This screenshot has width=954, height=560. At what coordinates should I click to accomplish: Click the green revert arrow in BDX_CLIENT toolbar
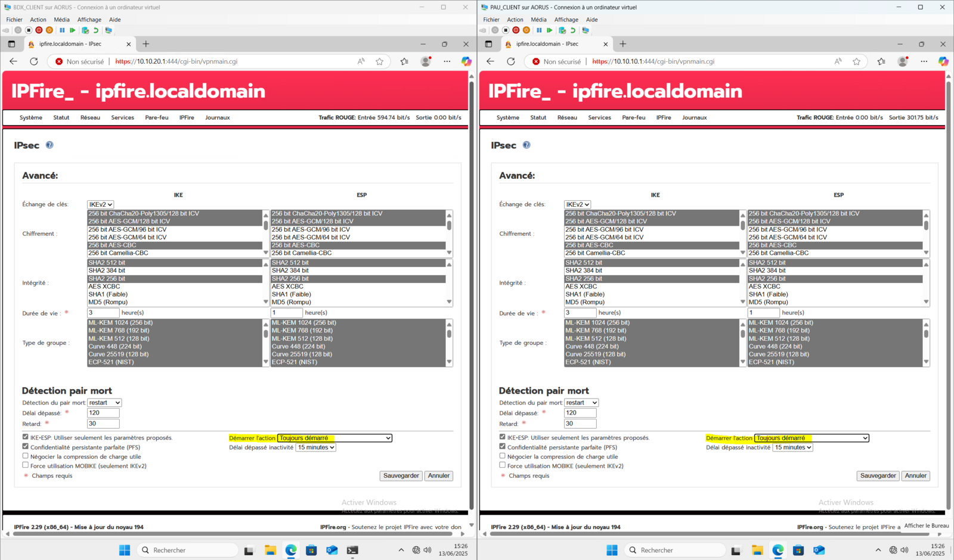(x=95, y=30)
